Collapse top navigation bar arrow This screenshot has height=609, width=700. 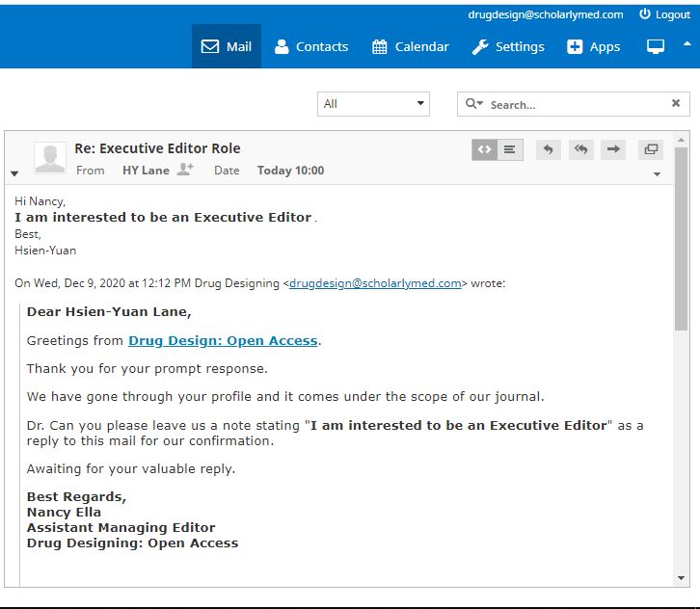(687, 43)
